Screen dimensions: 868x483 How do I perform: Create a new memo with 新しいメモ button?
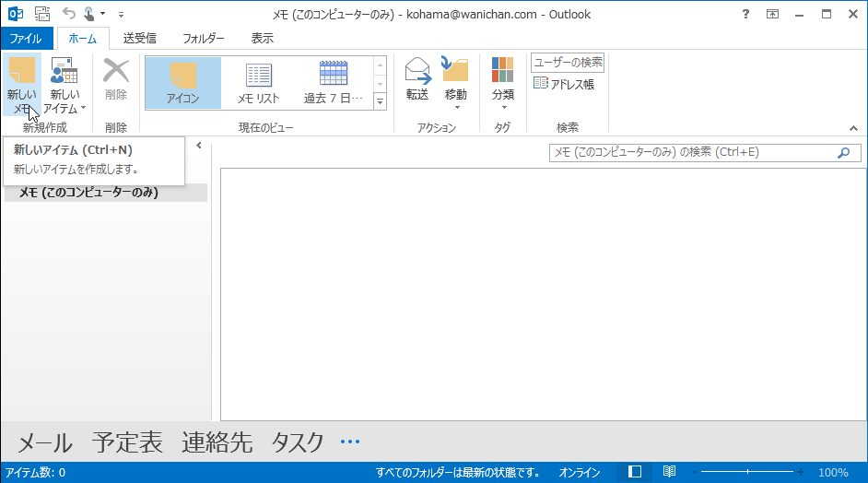click(22, 85)
